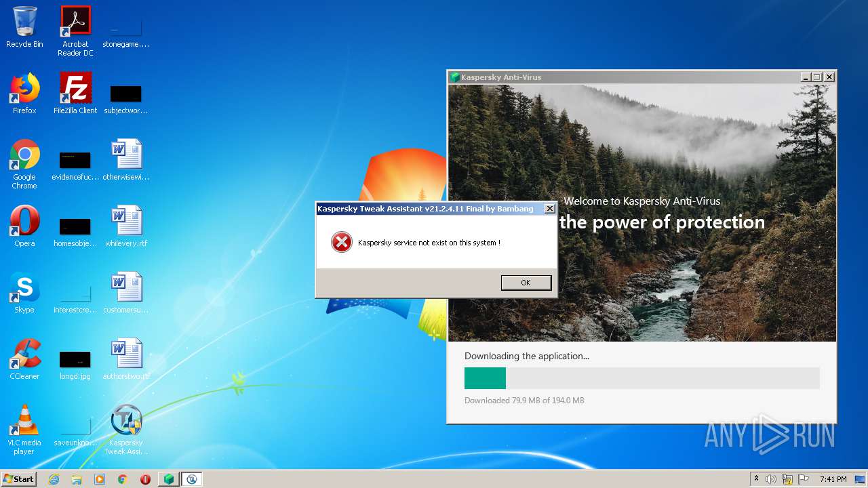Open the Windows Start menu
868x488 pixels.
tap(19, 479)
